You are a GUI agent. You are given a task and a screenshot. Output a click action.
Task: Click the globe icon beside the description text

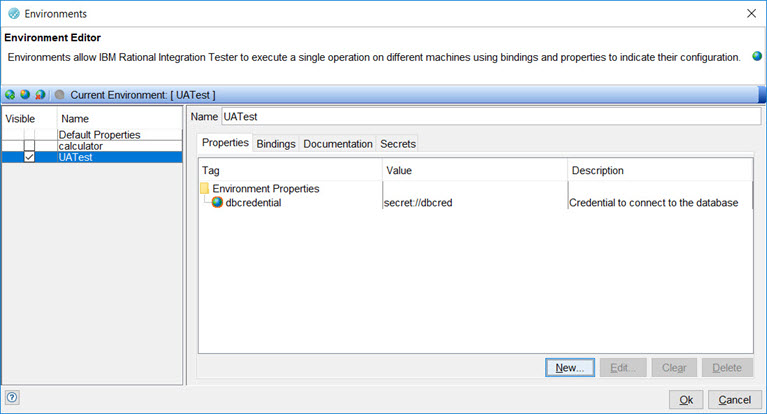(757, 56)
